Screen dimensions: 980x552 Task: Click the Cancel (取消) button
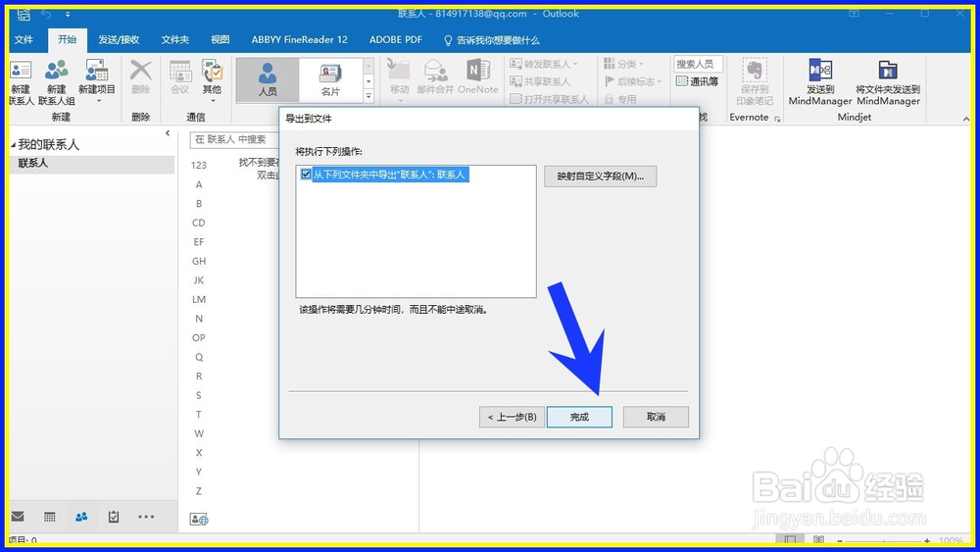(656, 417)
